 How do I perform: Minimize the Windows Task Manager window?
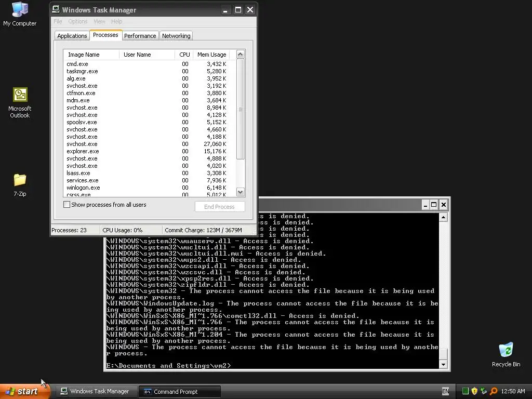225,10
